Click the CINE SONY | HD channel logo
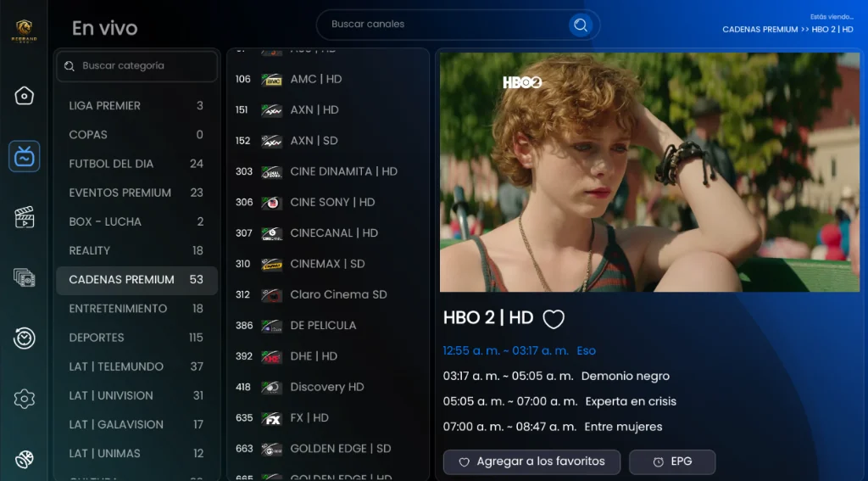The width and height of the screenshot is (868, 481). 272,202
